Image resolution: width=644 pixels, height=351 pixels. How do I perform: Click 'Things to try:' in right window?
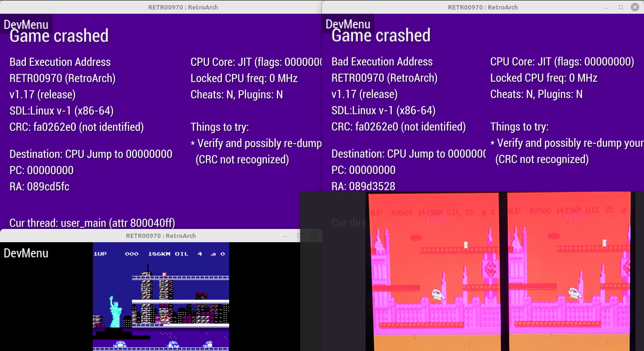tap(519, 127)
